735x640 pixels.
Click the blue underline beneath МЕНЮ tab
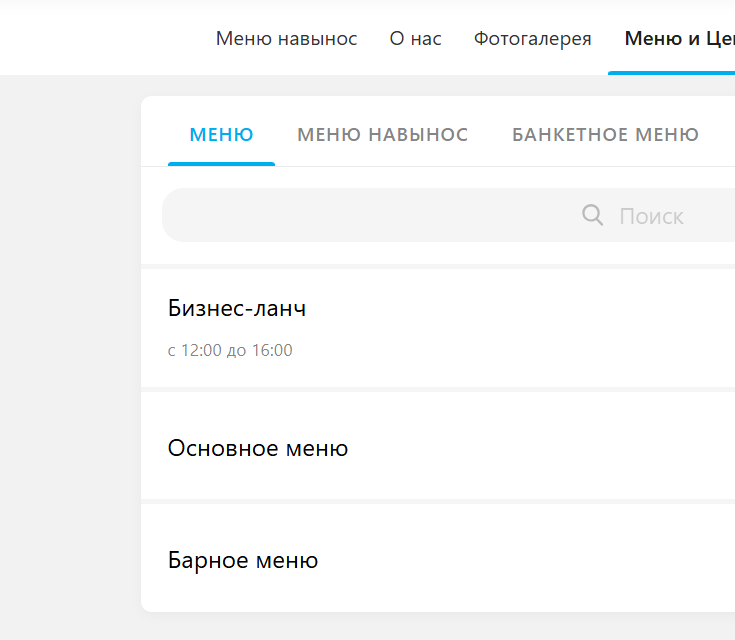pos(221,164)
